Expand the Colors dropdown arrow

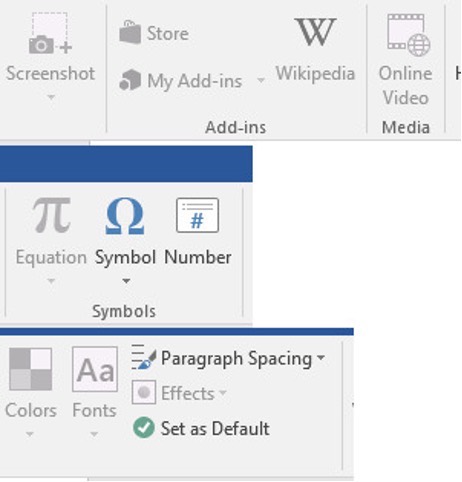click(x=30, y=434)
